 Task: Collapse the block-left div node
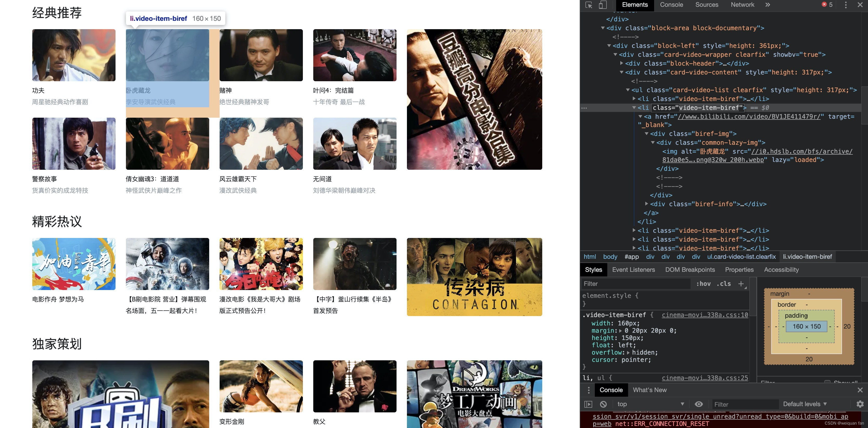point(609,46)
